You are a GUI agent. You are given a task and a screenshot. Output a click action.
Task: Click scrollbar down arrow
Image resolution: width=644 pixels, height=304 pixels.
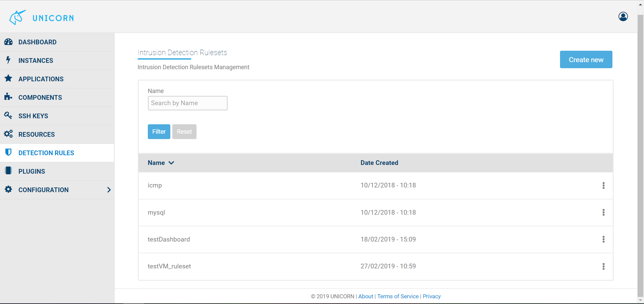641,300
